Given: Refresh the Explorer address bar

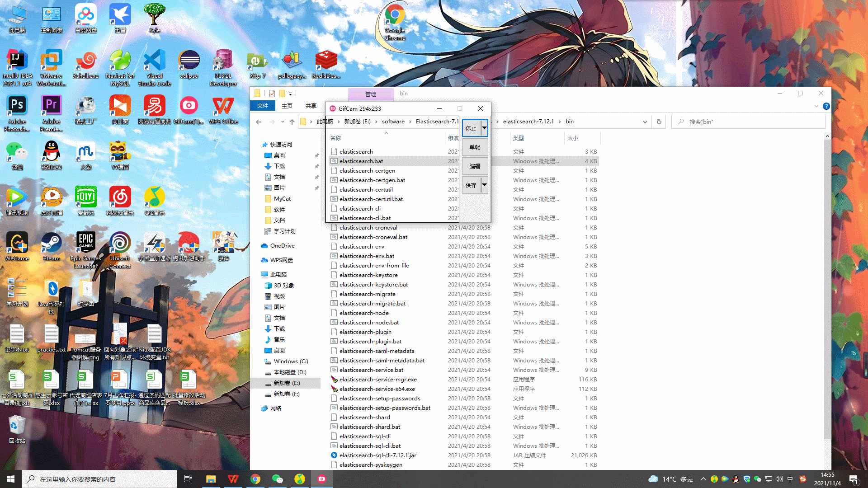Looking at the screenshot, I should 659,122.
